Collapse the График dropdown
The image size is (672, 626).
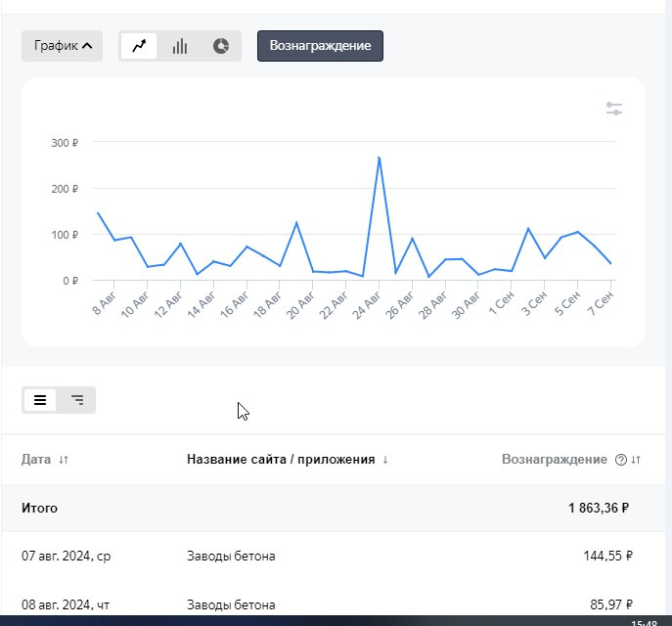(62, 46)
